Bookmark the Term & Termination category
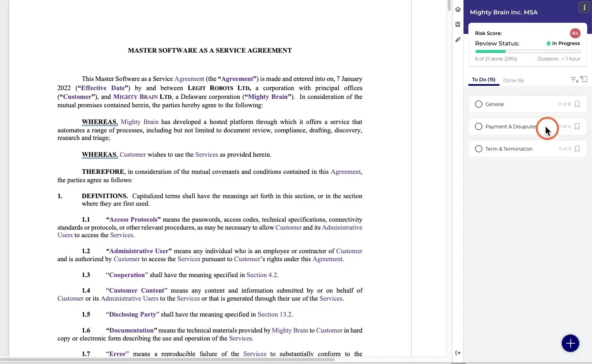Viewport: 592px width, 364px height. click(577, 149)
